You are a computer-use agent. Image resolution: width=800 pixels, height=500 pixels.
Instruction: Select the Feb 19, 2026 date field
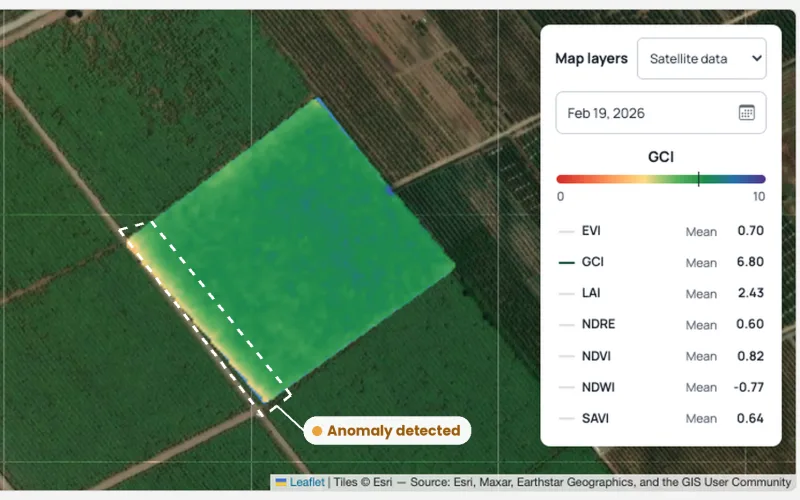661,113
